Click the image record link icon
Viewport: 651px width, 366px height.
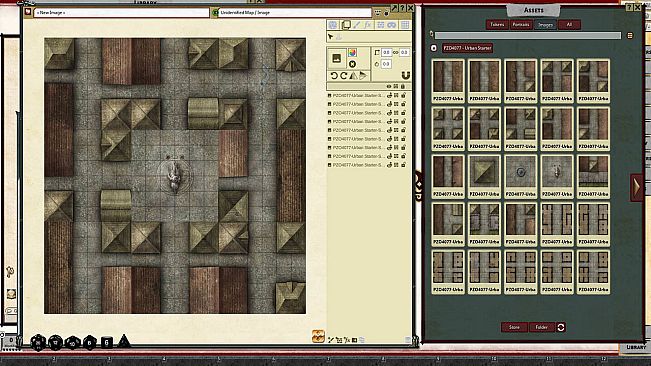(28, 12)
